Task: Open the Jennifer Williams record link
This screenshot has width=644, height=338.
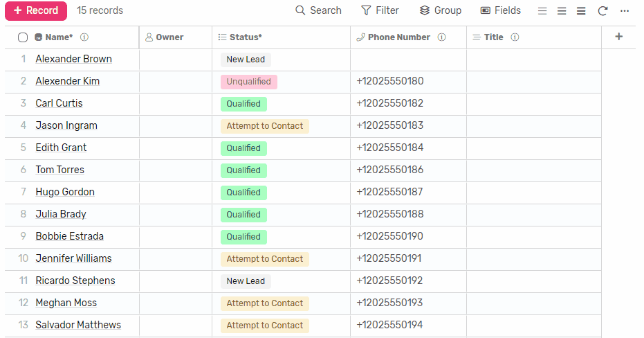Action: (x=73, y=258)
